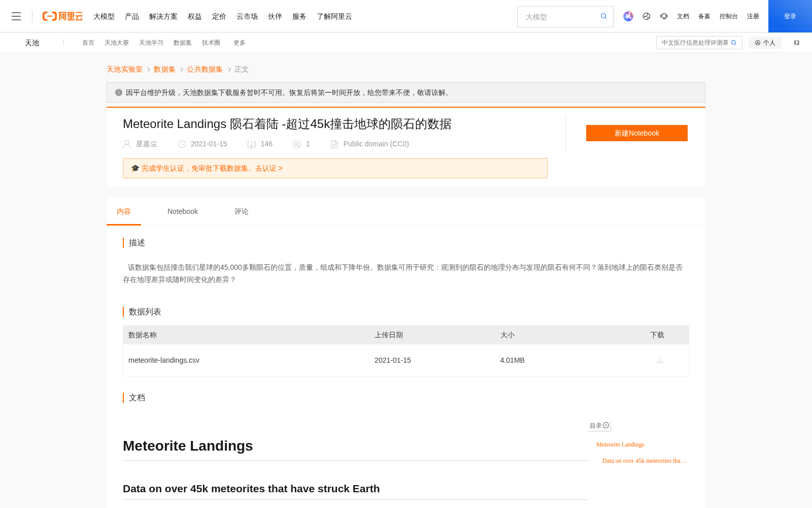Open 天池大赛 page
The height and width of the screenshot is (508, 812).
[117, 43]
